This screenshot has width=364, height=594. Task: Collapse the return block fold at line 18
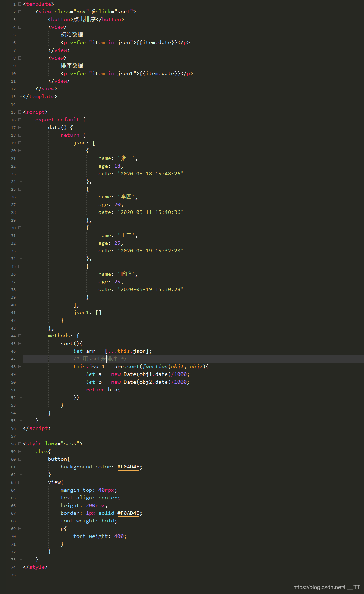click(x=20, y=135)
